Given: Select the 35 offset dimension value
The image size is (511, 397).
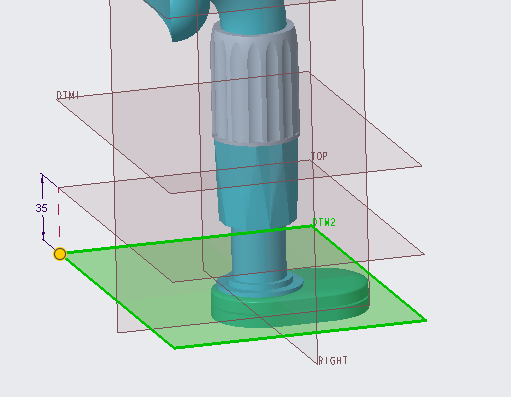Looking at the screenshot, I should tap(41, 208).
